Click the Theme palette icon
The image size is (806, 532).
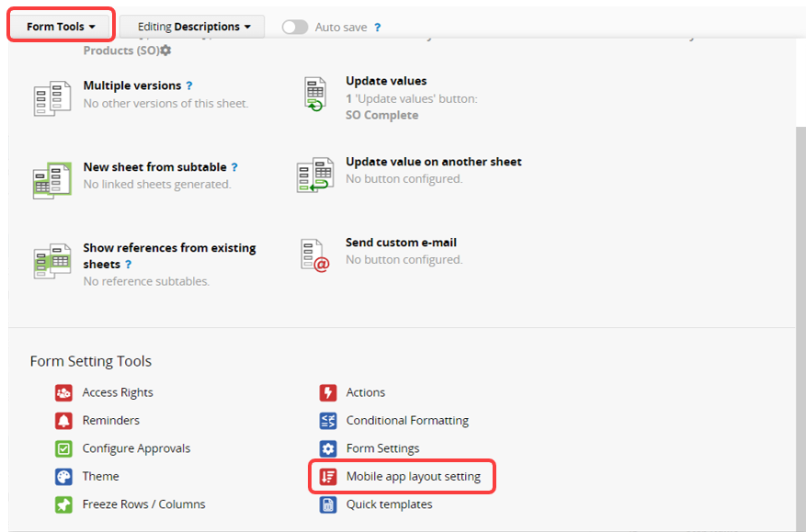(63, 477)
